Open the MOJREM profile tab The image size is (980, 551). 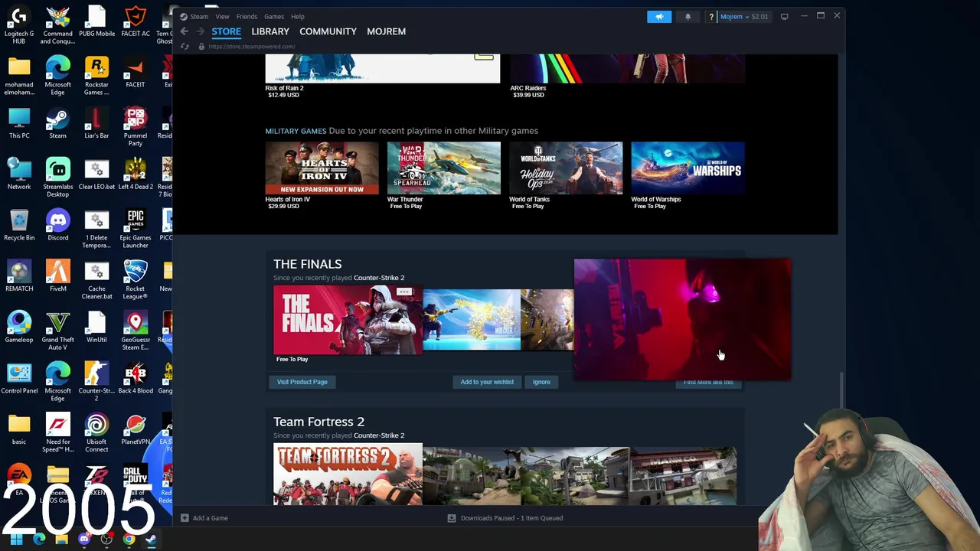point(386,31)
